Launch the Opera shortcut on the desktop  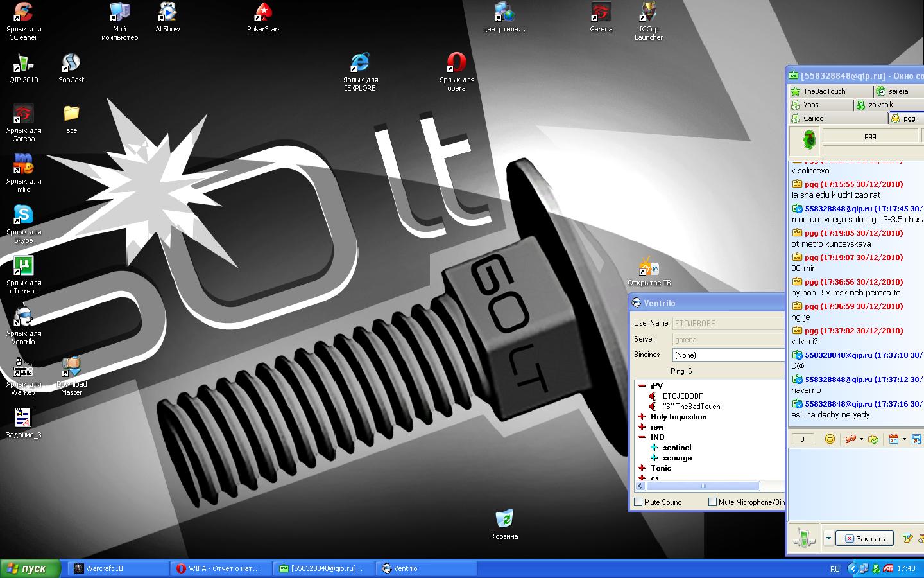(456, 72)
